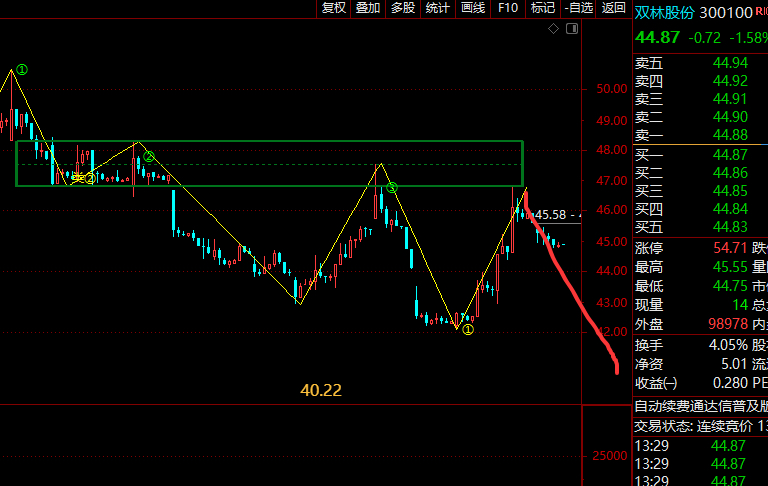Image resolution: width=768 pixels, height=486 pixels.
Task: Click 换手 turnover value 4.05%
Action: (x=728, y=345)
